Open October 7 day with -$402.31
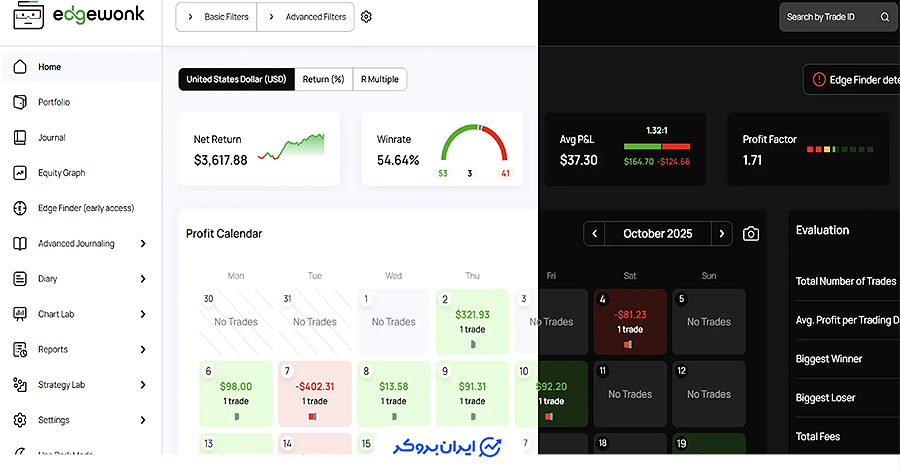This screenshot has width=900, height=471. (315, 394)
